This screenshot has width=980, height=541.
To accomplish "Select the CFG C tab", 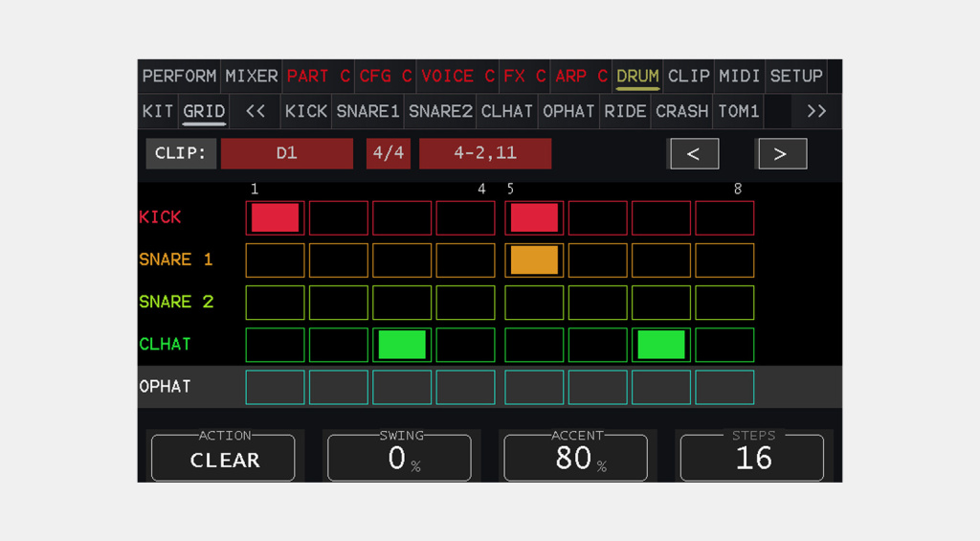I will 385,77.
